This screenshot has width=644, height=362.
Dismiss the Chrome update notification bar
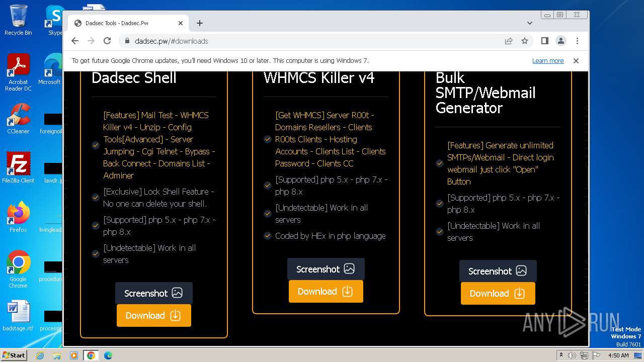(576, 61)
